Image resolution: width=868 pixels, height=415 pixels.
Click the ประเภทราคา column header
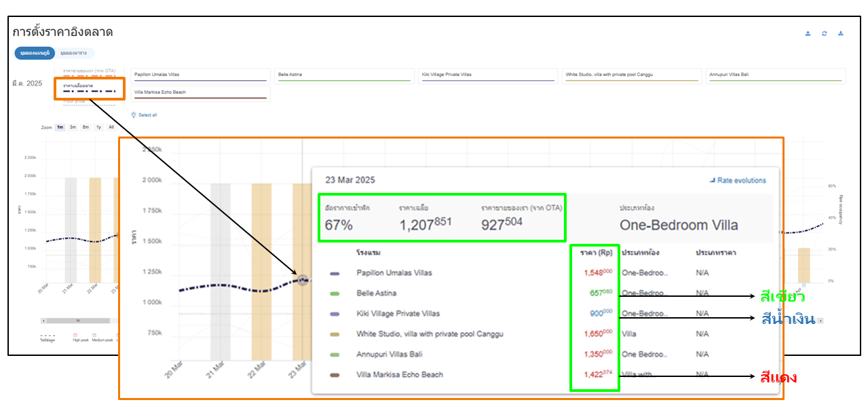[x=716, y=253]
